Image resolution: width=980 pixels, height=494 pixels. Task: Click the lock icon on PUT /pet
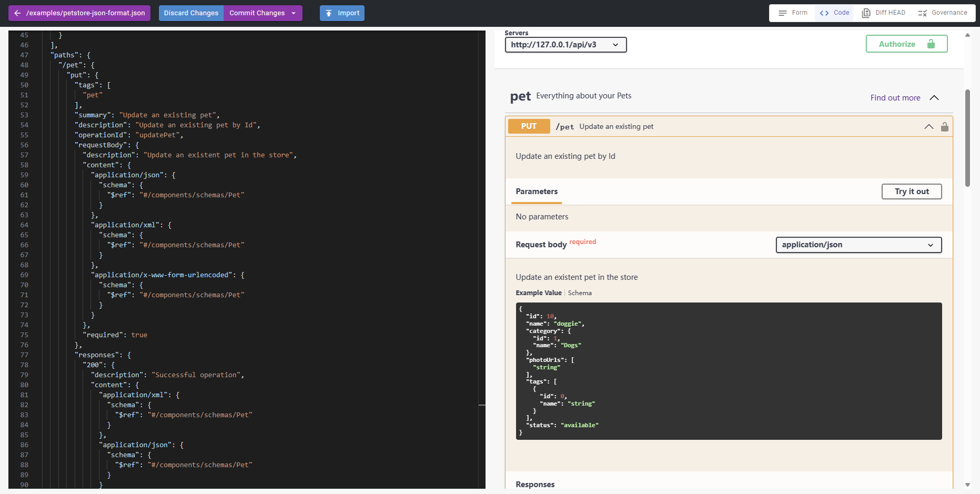click(945, 127)
